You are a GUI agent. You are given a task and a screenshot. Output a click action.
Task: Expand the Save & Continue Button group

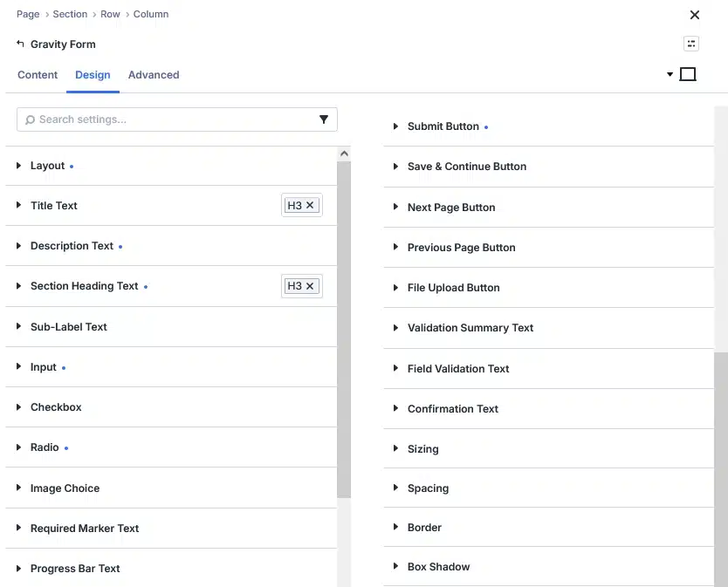[549, 167]
